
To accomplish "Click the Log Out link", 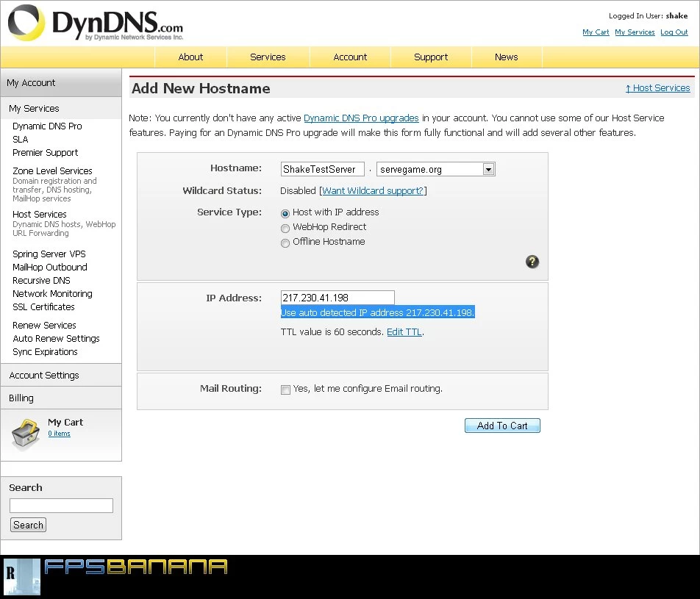I will pos(674,32).
